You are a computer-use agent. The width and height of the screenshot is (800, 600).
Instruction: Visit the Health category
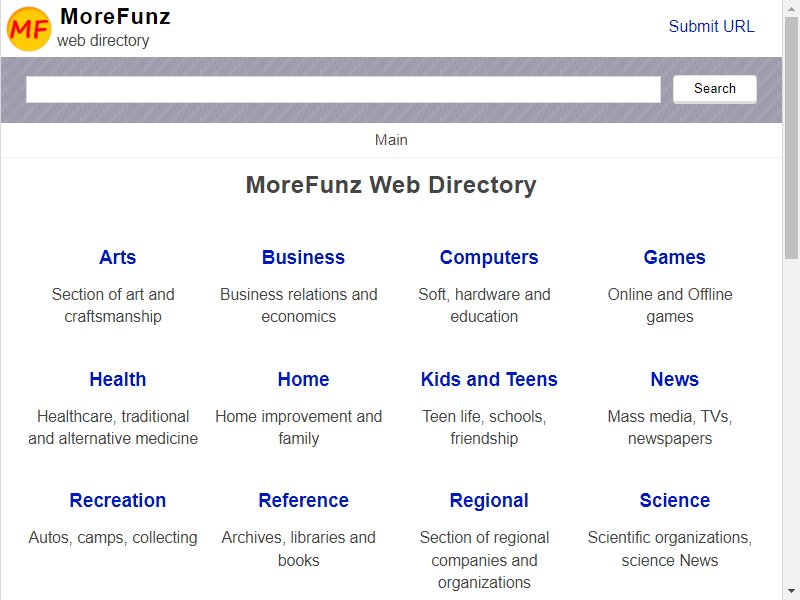(117, 379)
